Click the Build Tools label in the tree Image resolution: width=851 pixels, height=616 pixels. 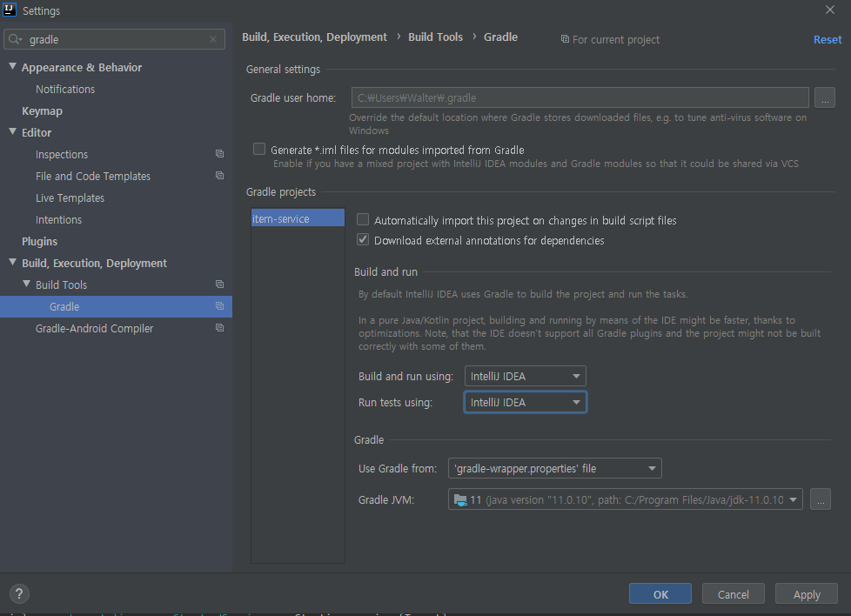(61, 285)
